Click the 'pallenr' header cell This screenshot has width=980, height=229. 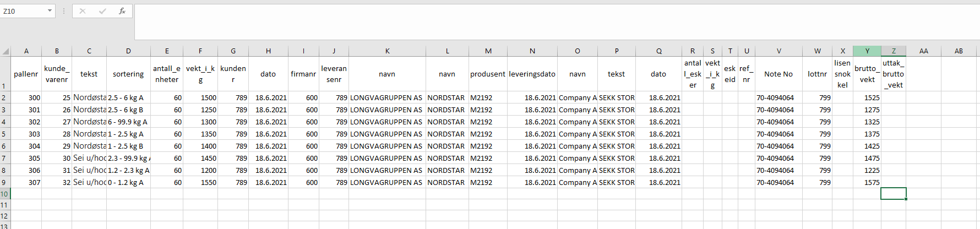click(x=26, y=74)
